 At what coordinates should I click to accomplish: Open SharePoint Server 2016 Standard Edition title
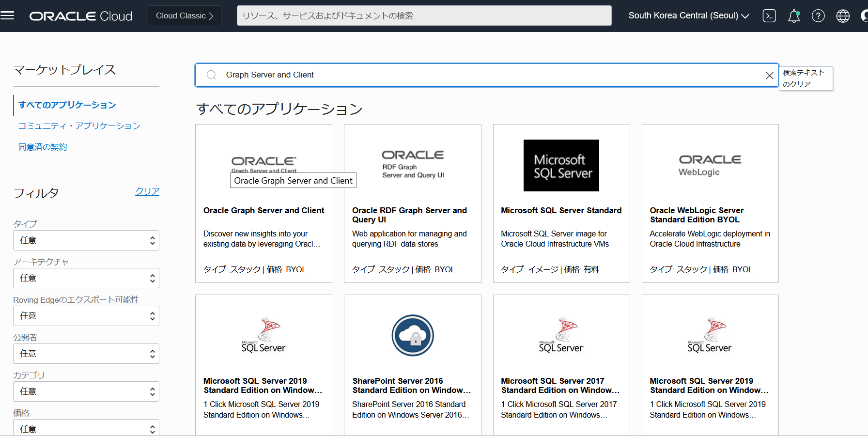[x=412, y=386]
